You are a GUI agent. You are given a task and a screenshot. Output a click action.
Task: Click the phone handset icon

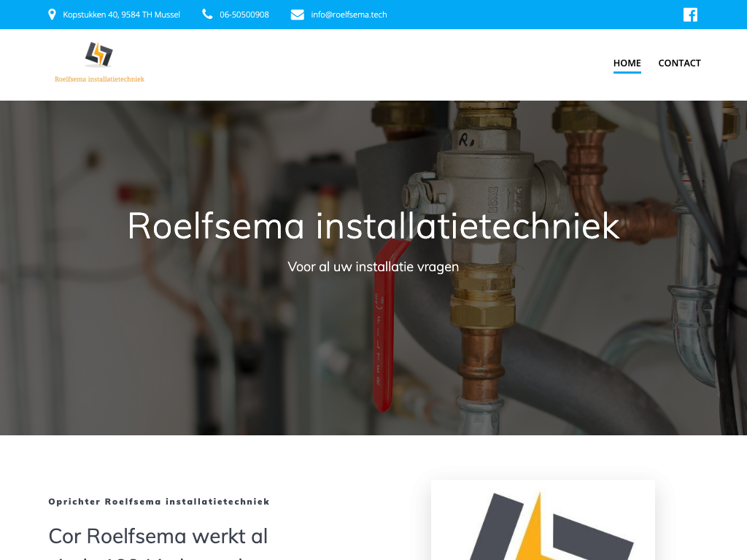(x=207, y=15)
